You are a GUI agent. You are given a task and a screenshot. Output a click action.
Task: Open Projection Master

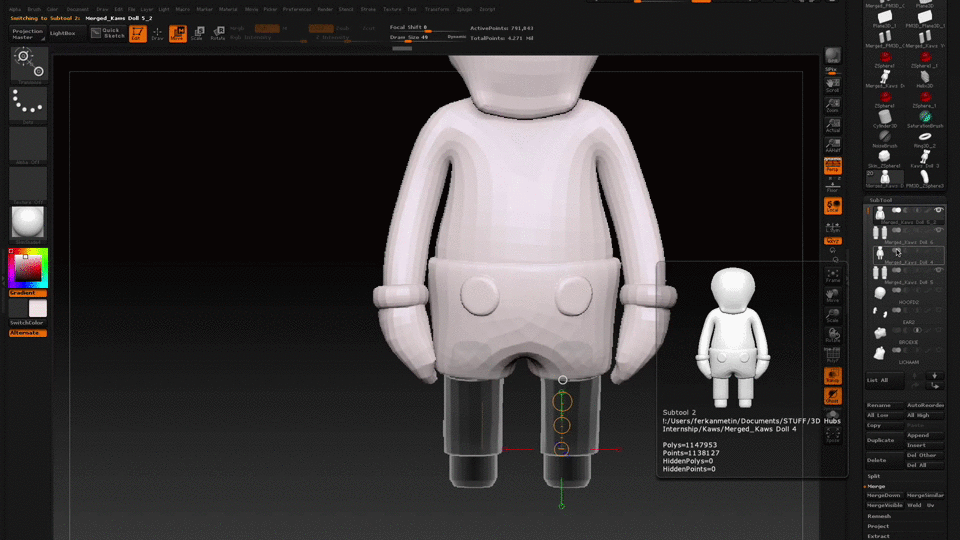pyautogui.click(x=28, y=34)
